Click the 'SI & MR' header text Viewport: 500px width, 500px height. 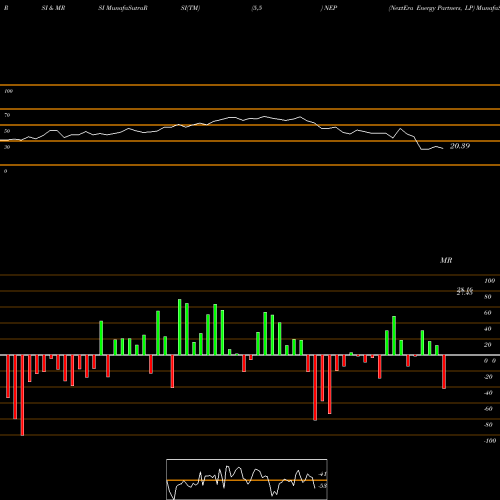[53, 8]
